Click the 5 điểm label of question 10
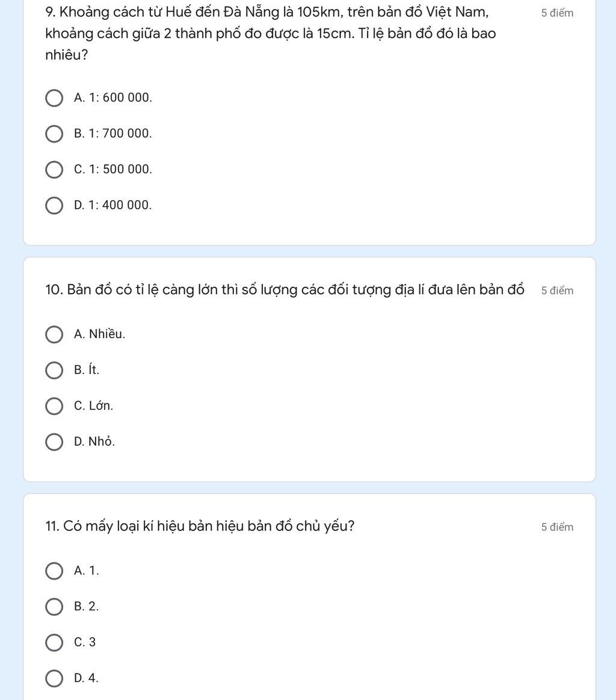Viewport: 616px width, 700px height. click(557, 291)
